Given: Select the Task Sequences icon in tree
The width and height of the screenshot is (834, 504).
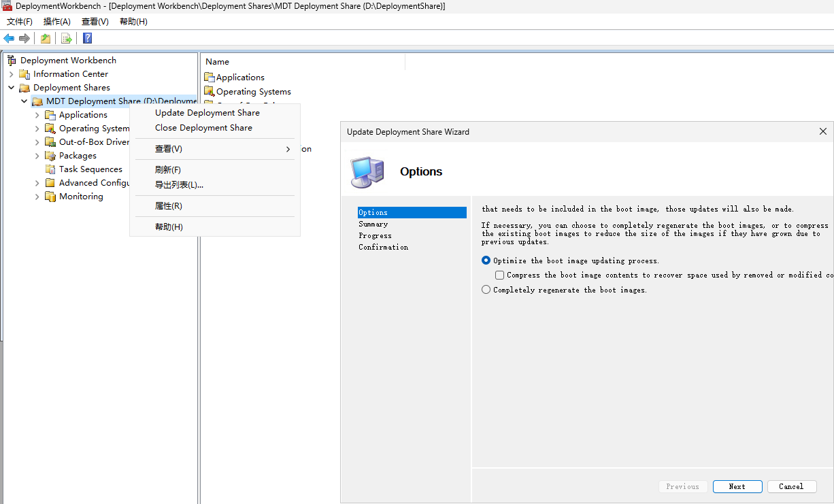Looking at the screenshot, I should [x=50, y=169].
